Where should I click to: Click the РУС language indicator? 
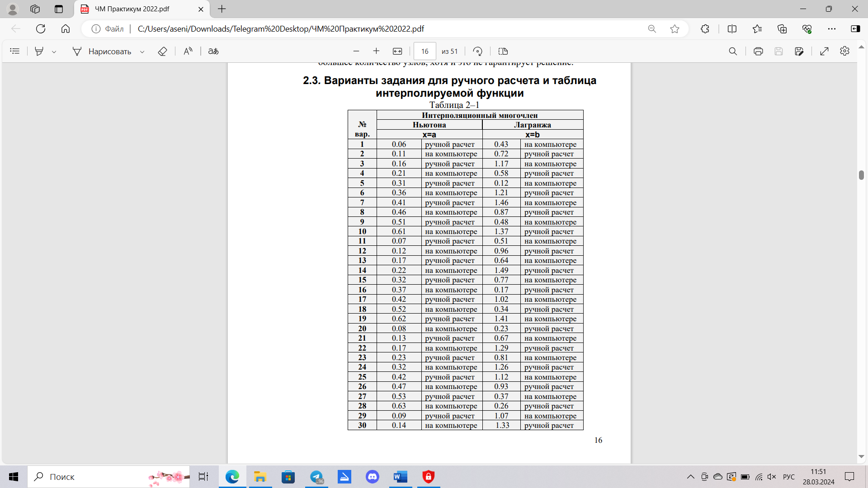click(788, 477)
